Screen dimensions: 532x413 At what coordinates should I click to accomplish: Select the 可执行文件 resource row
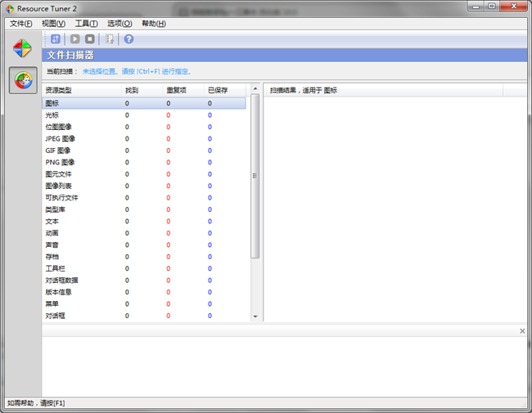click(61, 198)
